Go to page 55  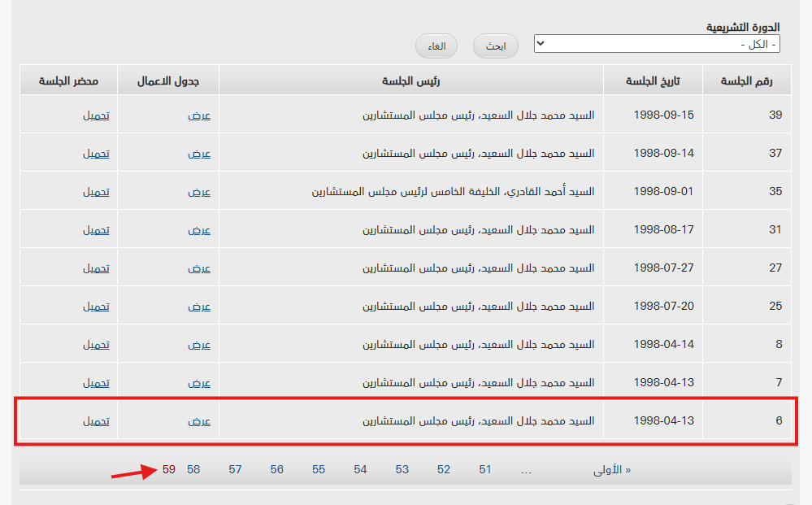coord(319,470)
